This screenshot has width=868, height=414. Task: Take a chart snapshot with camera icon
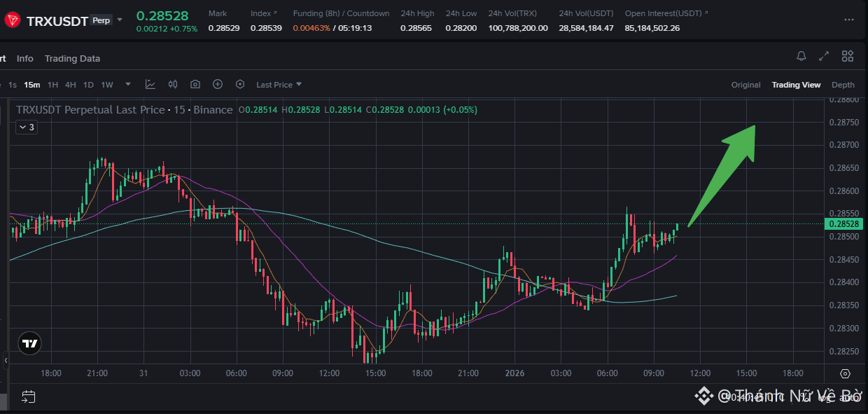click(x=195, y=84)
